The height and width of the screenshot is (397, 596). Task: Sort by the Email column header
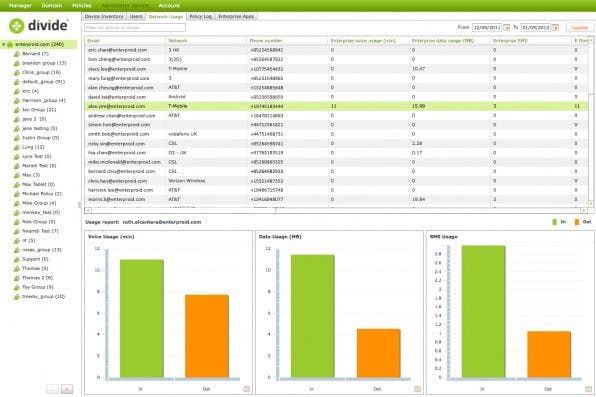125,41
